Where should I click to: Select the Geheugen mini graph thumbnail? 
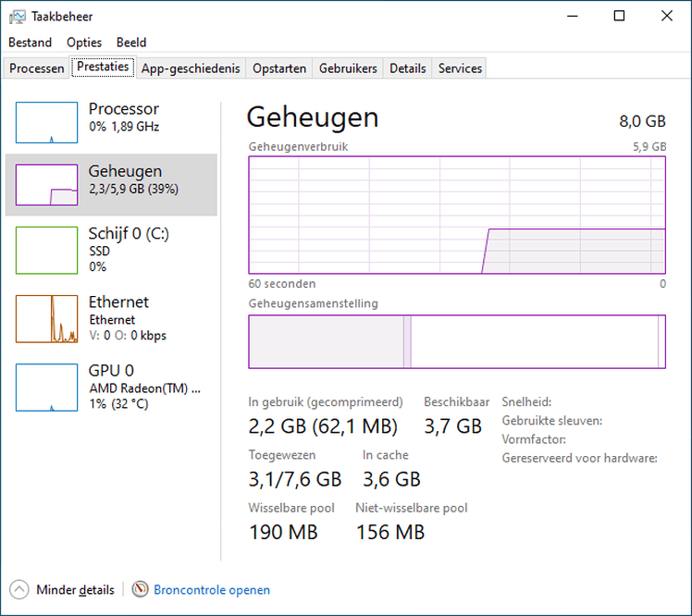47,185
